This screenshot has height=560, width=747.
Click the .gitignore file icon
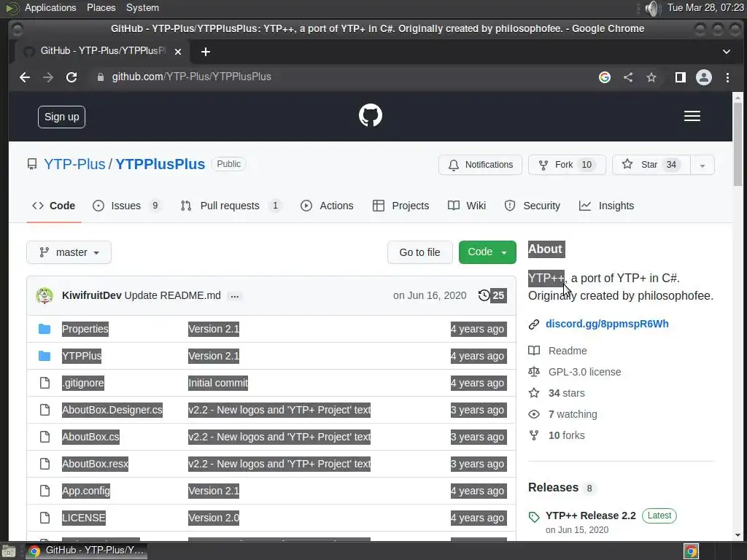(44, 383)
